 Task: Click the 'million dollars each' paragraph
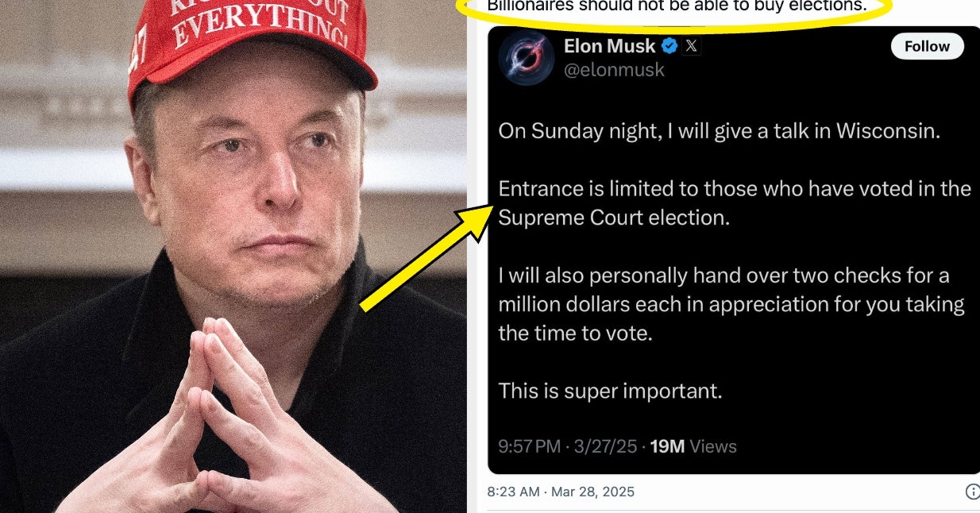731,304
